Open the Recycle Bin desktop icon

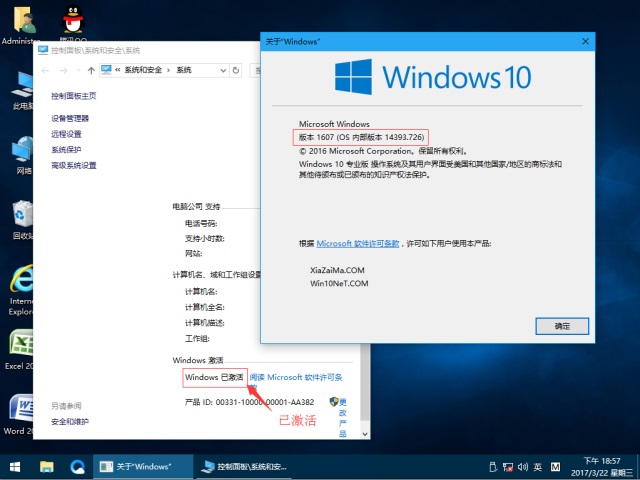coord(22,215)
